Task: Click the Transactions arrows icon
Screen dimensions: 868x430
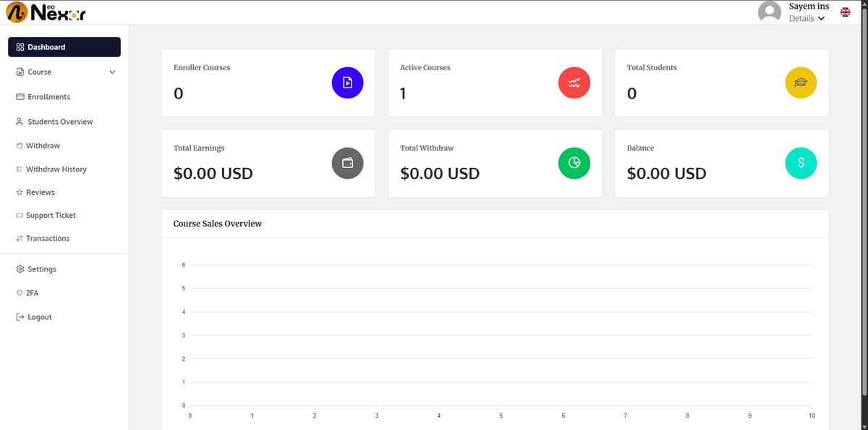Action: pos(20,238)
